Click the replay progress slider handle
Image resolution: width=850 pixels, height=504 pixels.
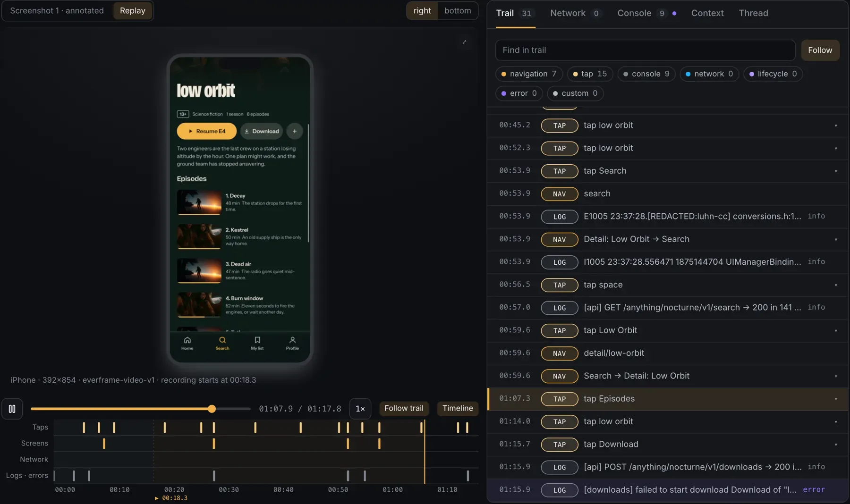coord(212,409)
